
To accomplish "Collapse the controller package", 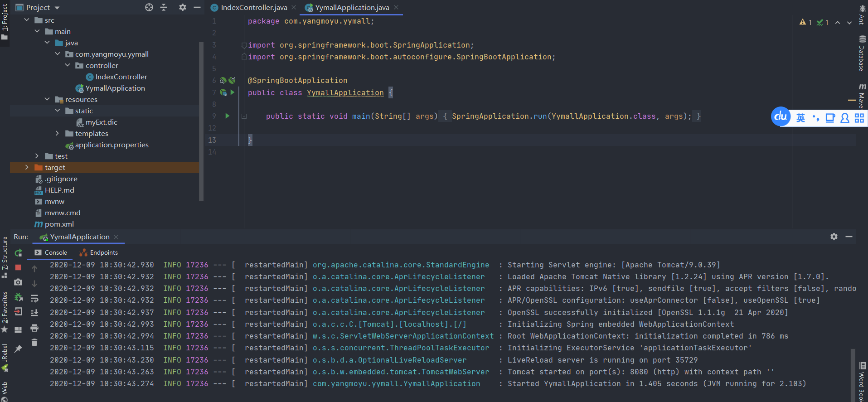I will [x=68, y=65].
